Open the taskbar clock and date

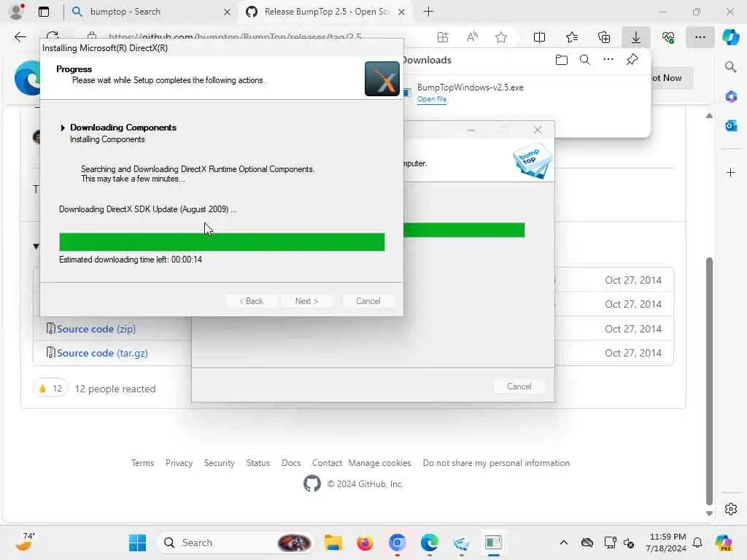coord(665,542)
